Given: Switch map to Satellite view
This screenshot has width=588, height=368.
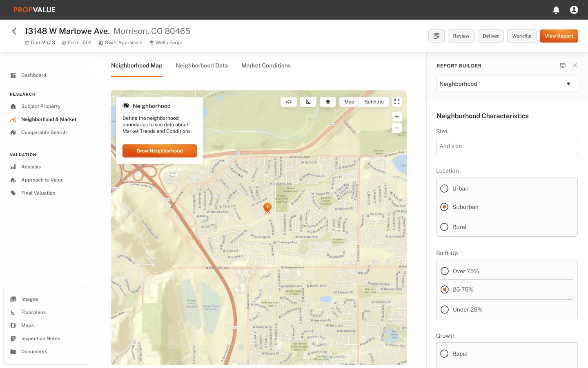Looking at the screenshot, I should 374,102.
